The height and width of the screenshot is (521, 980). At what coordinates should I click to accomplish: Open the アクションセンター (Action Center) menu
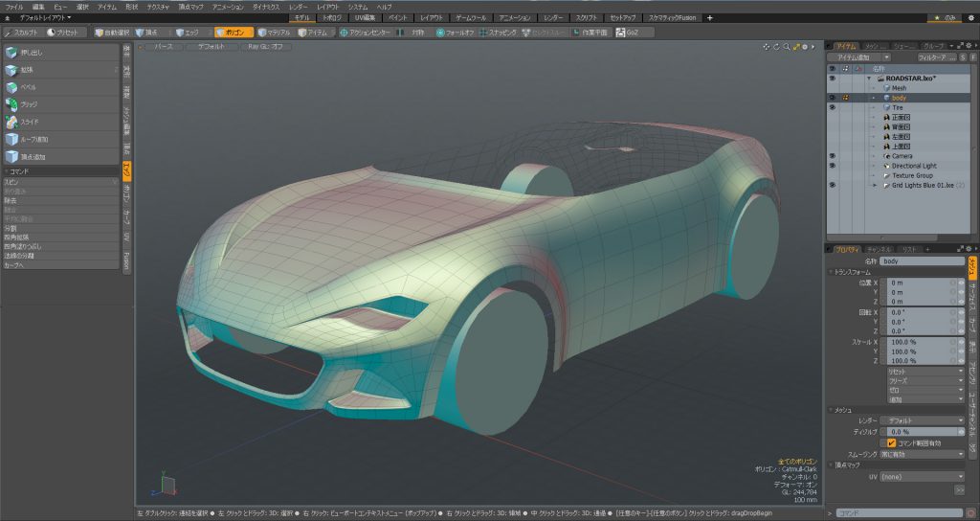[x=366, y=33]
